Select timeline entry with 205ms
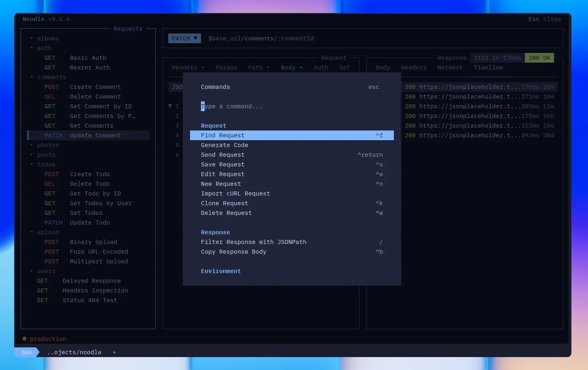 (480, 106)
